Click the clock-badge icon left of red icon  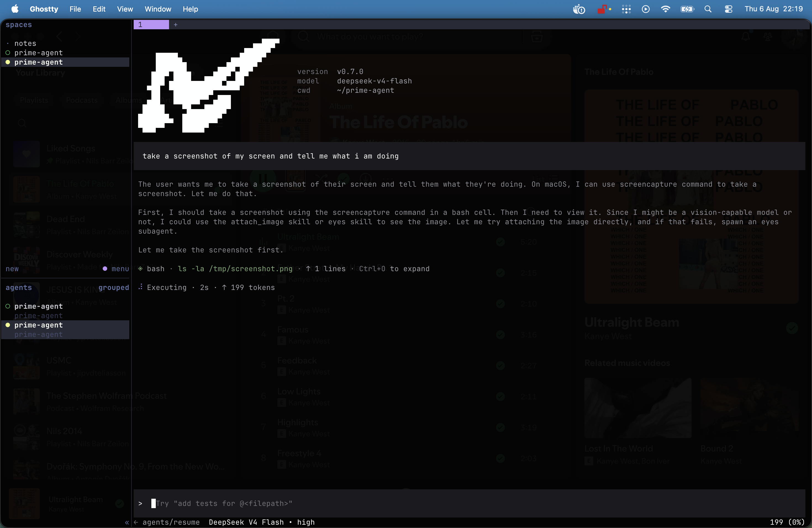coord(579,9)
